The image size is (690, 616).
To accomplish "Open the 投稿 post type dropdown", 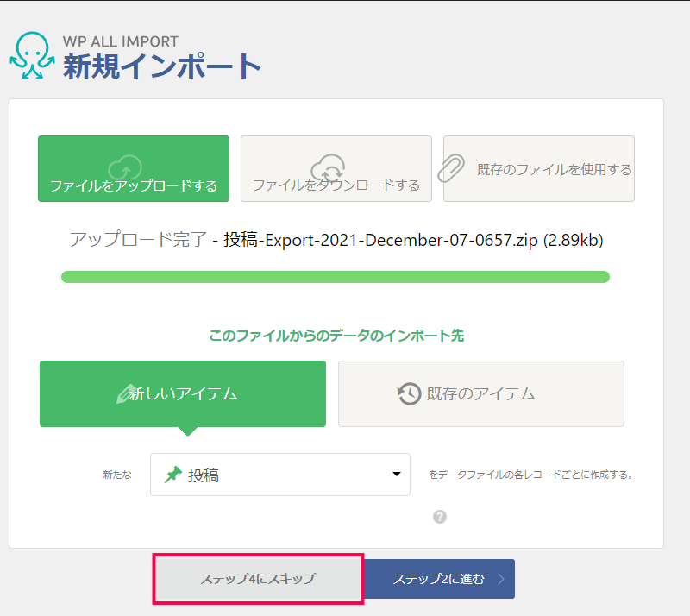I will [x=280, y=475].
